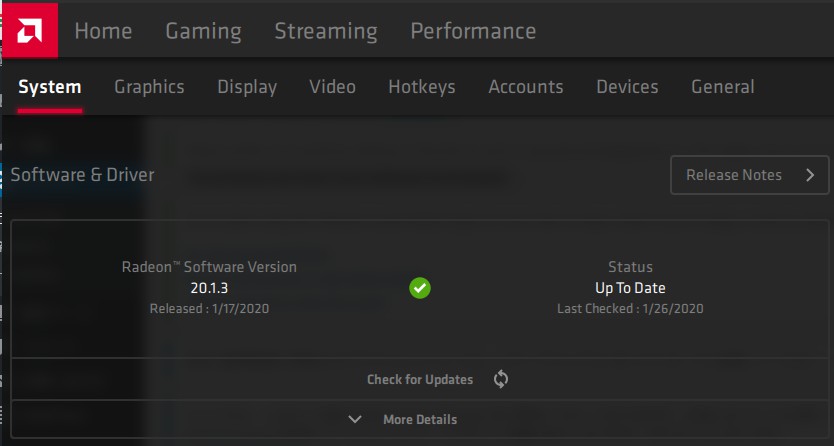Open the Devices settings tab
Screen dimensions: 834x446
point(627,87)
